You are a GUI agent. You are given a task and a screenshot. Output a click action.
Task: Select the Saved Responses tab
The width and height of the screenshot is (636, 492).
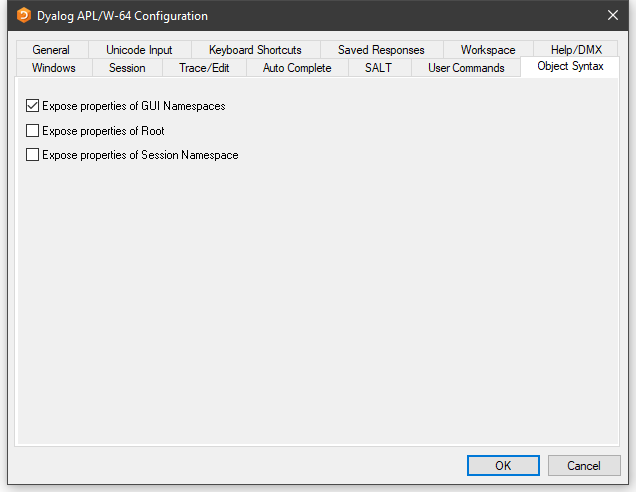pos(381,50)
